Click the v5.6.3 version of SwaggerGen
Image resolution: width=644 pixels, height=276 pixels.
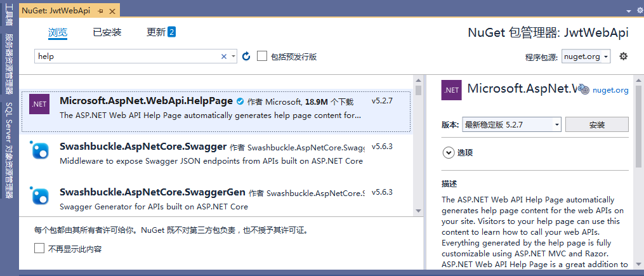pos(382,192)
